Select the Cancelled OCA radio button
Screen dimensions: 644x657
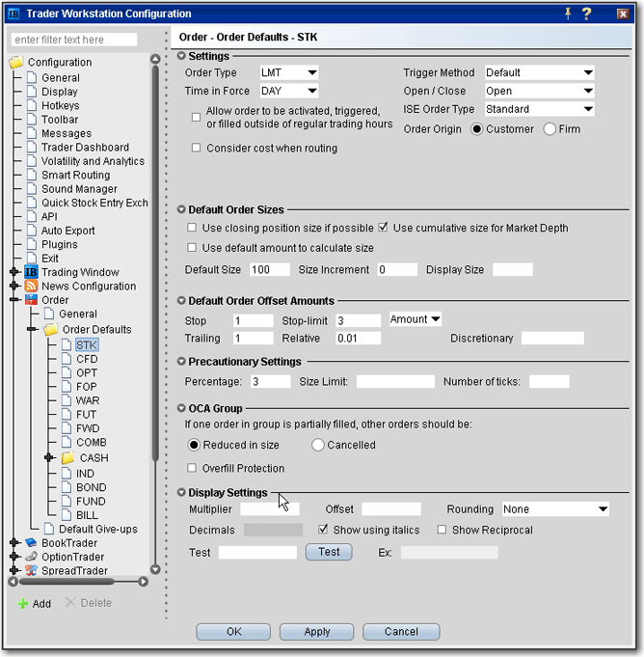(x=318, y=445)
